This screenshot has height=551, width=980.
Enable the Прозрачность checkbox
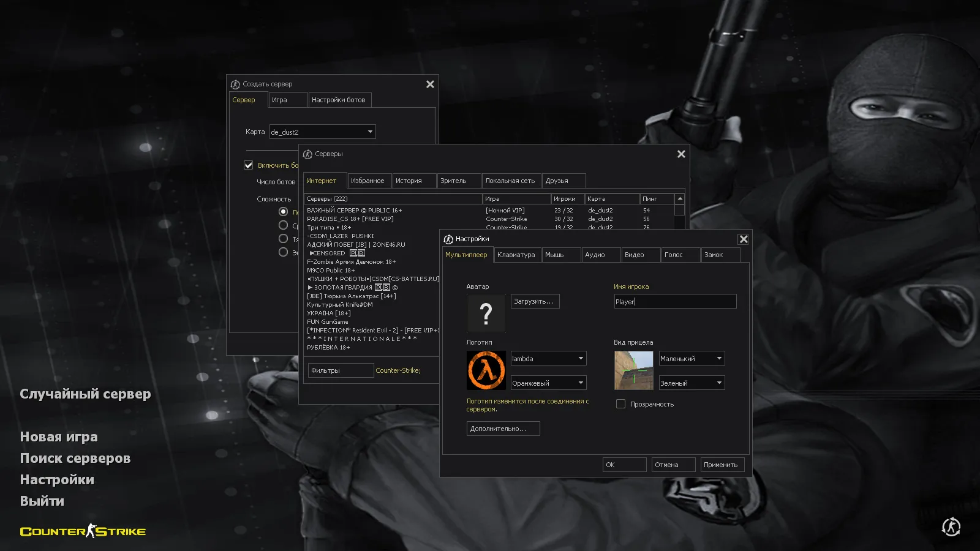coord(620,403)
